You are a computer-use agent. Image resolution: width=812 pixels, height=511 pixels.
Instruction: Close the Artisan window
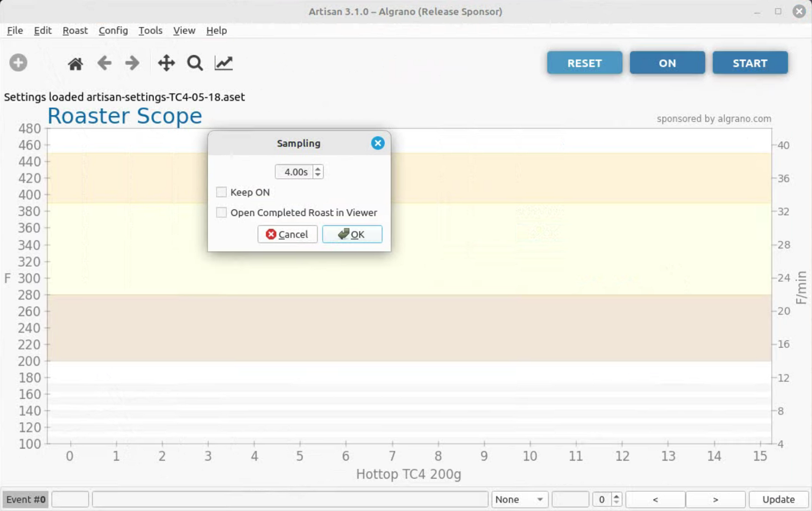click(x=799, y=11)
